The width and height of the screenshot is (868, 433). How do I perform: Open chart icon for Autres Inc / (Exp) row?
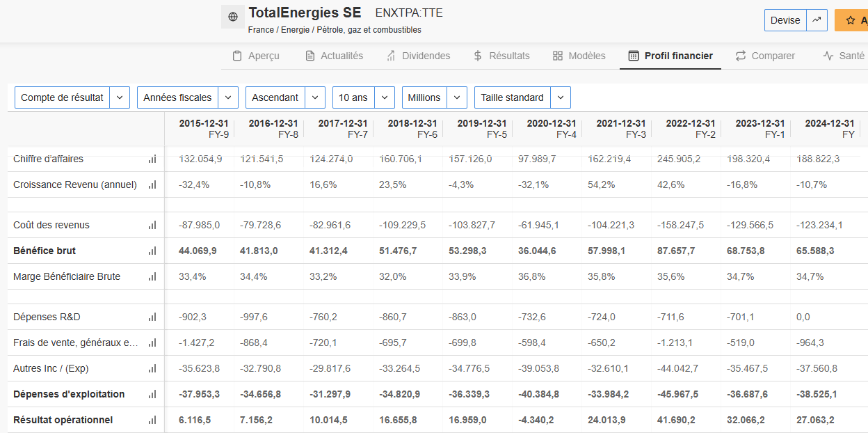(152, 368)
